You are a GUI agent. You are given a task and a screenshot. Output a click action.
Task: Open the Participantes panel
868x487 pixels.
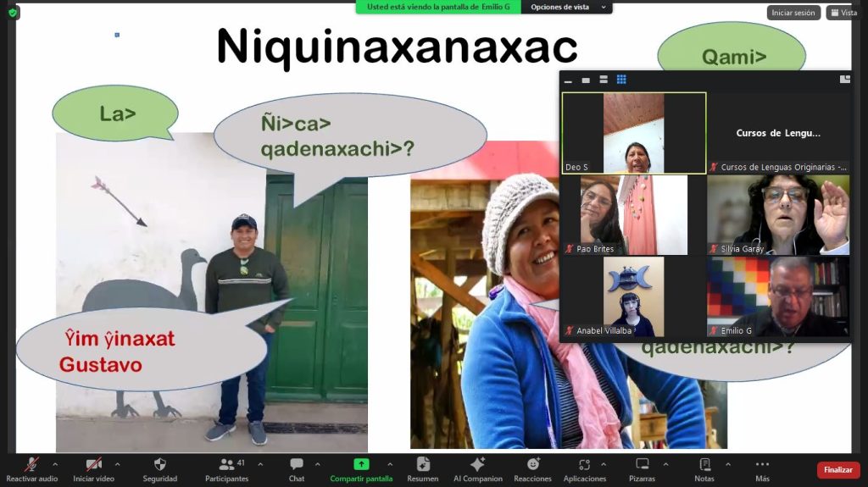click(x=226, y=465)
